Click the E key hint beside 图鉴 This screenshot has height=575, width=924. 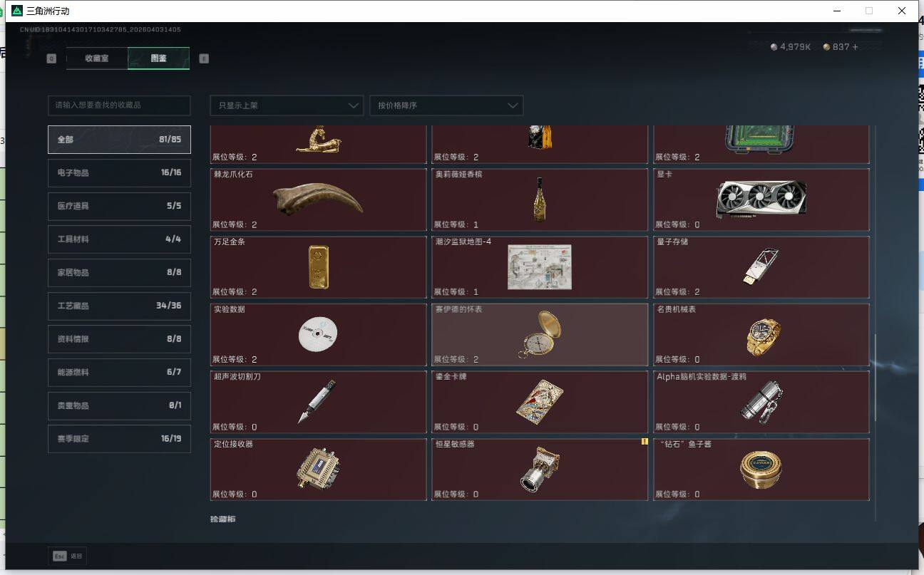(204, 58)
